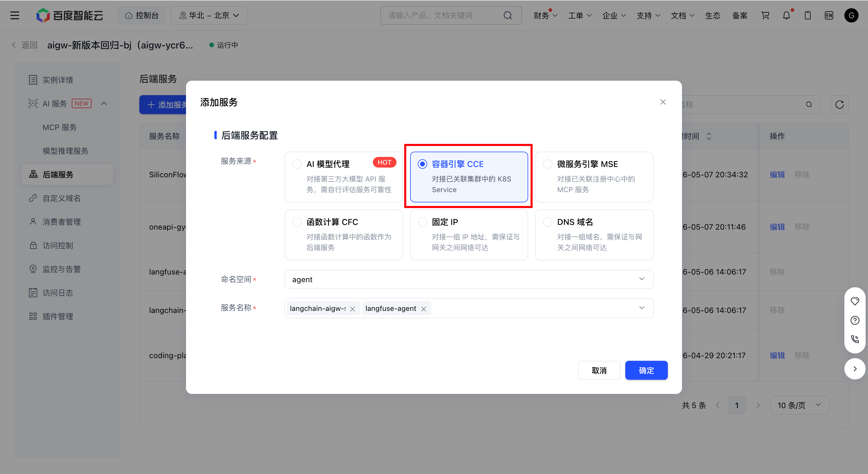Click 编辑 for the oneapi row
Viewport: 868px width, 474px height.
(777, 227)
